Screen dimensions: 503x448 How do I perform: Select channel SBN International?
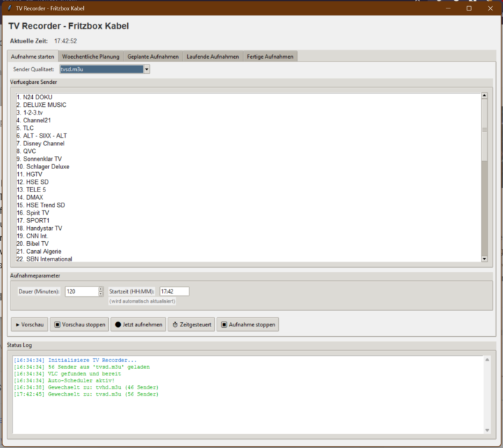click(x=44, y=259)
